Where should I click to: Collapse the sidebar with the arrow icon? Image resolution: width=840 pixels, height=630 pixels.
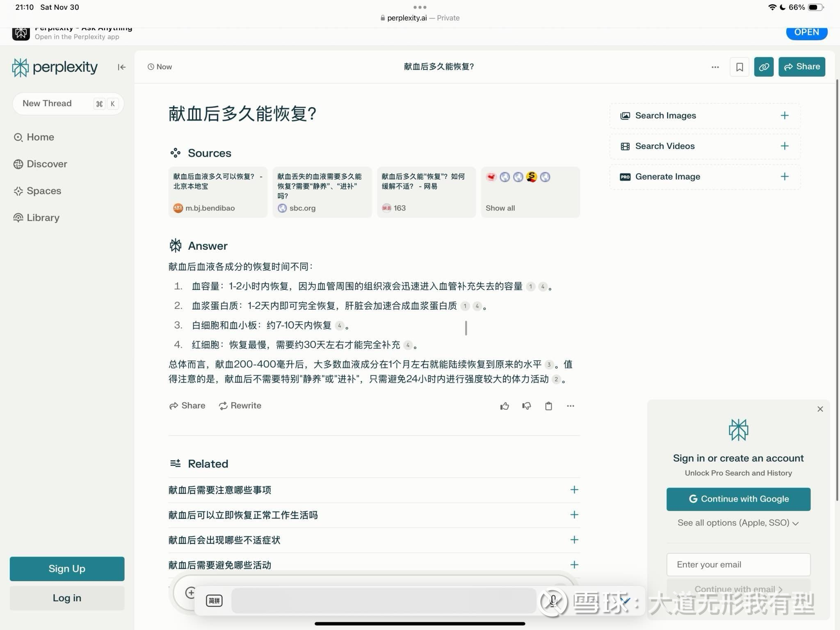click(x=121, y=67)
